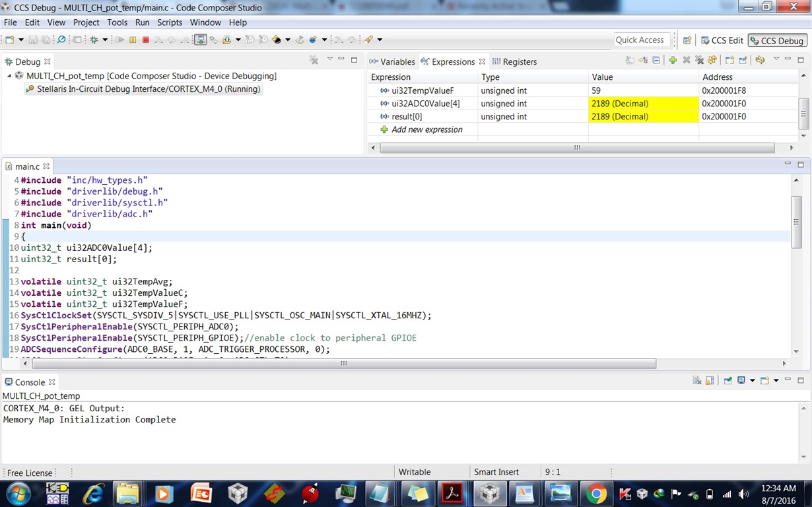The width and height of the screenshot is (812, 507).
Task: Open Display Selected Console dropdown arrow
Action: (752, 381)
